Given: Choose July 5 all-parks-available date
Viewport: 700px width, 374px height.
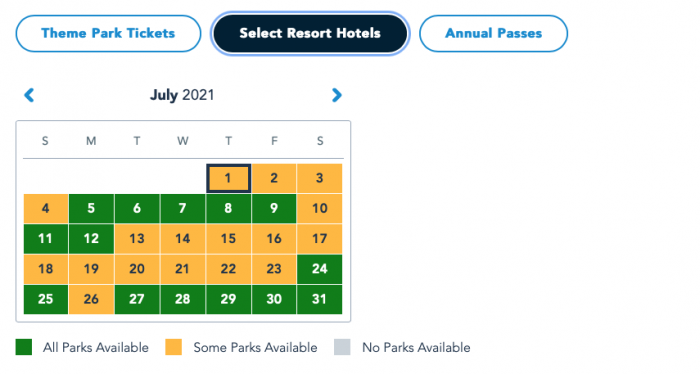Looking at the screenshot, I should 91,208.
